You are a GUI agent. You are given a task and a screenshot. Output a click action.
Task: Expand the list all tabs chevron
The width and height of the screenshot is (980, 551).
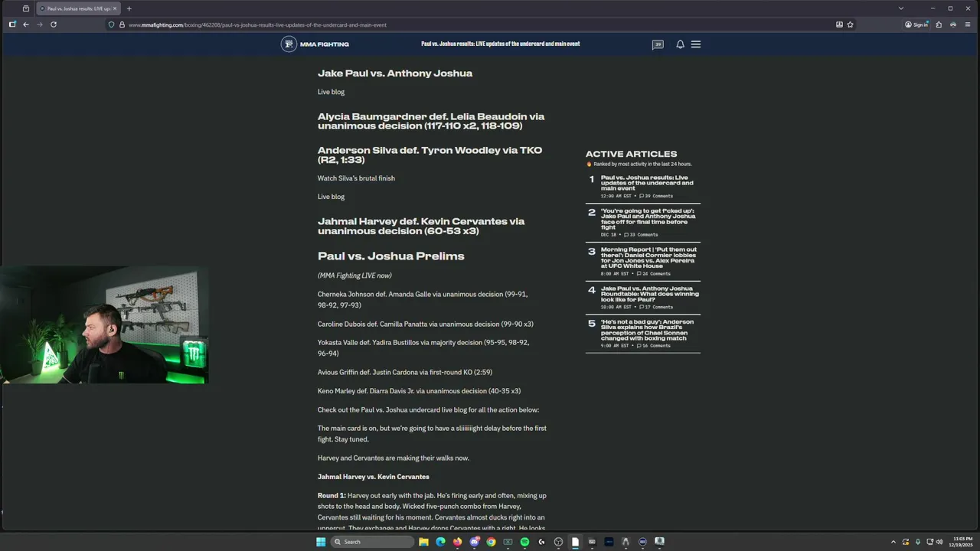point(901,8)
